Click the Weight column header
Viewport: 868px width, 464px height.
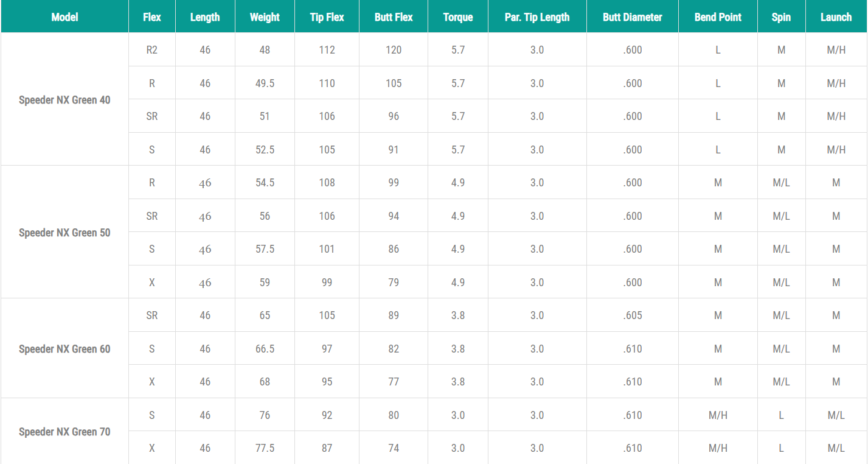pos(265,17)
